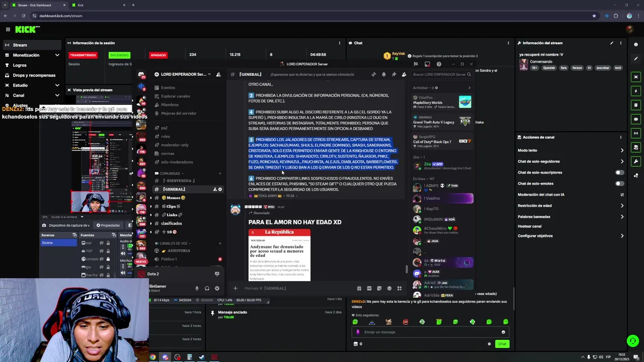Open Discord notification bell settings
644x362 pixels.
(383, 74)
